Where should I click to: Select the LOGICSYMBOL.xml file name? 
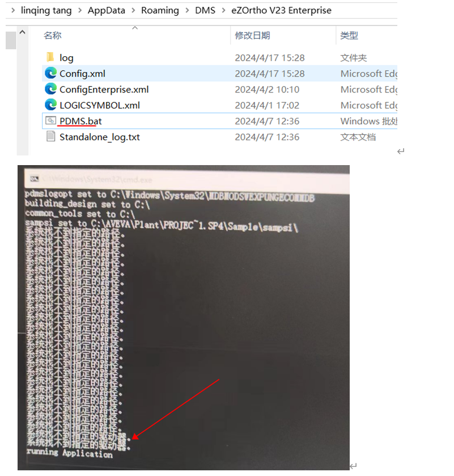pyautogui.click(x=100, y=105)
